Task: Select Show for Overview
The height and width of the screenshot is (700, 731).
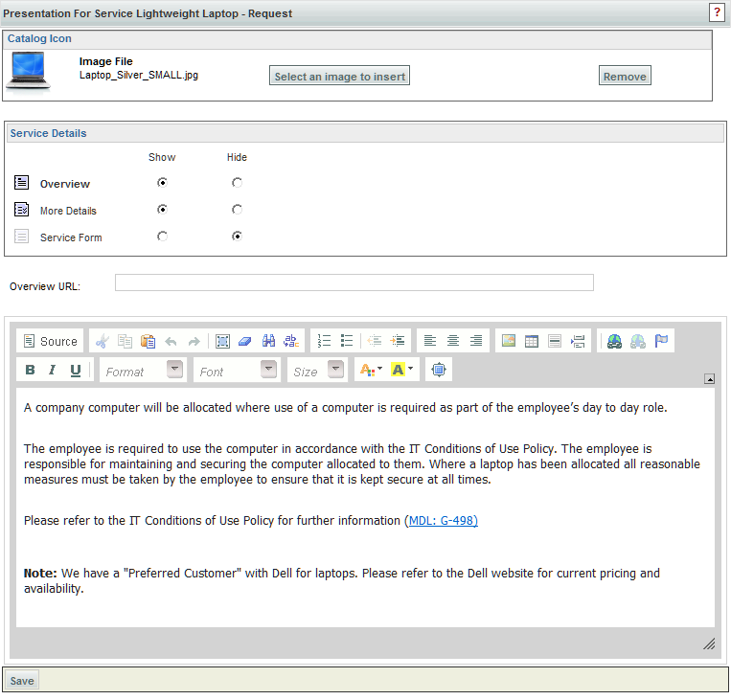Action: 162,182
